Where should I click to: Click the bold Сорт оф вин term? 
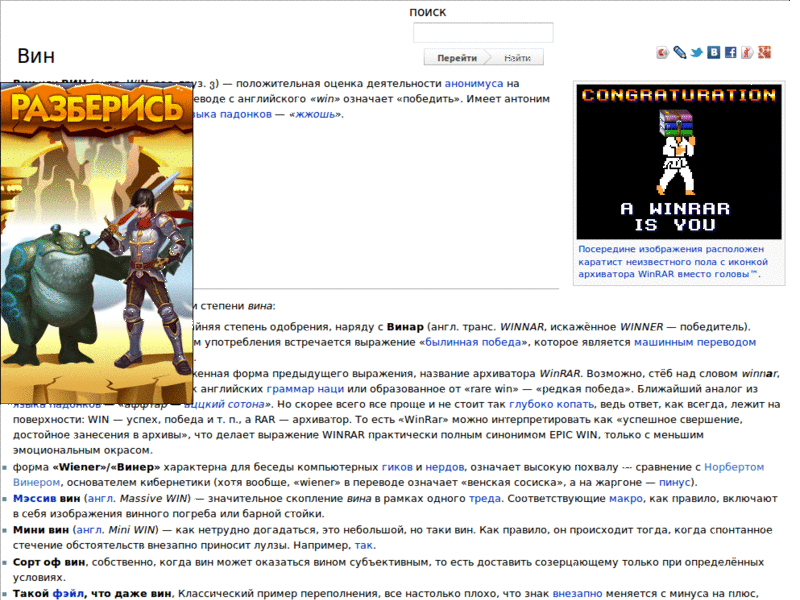pos(49,562)
